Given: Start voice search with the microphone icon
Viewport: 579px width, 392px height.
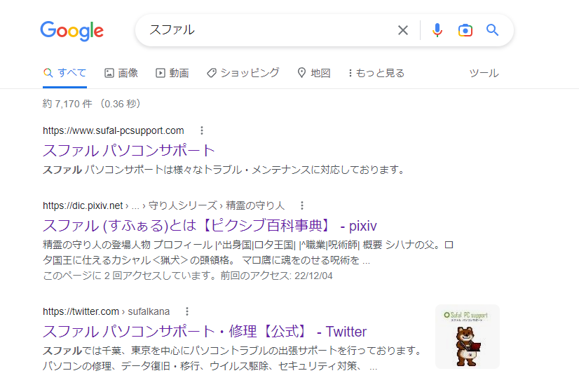Looking at the screenshot, I should [x=437, y=30].
